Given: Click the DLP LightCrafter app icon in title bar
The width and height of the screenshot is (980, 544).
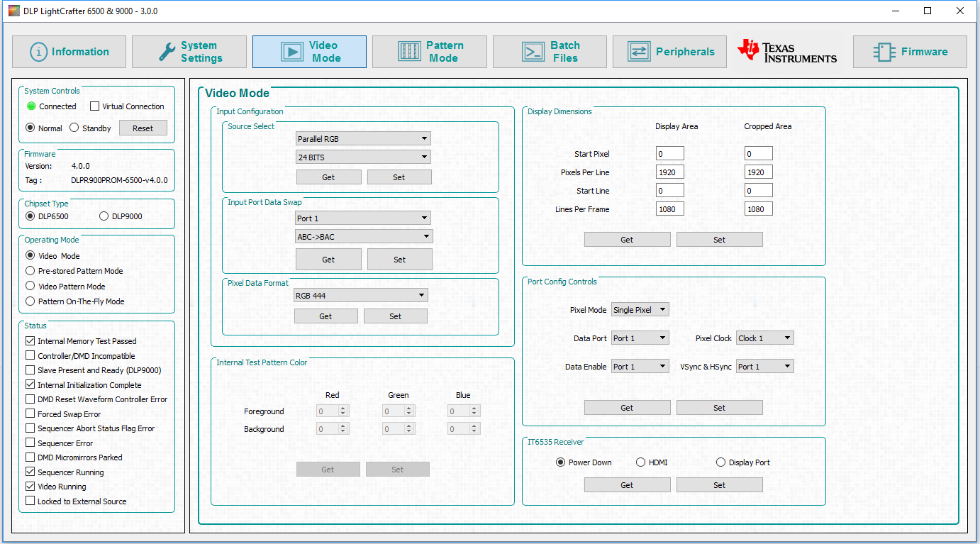Looking at the screenshot, I should pos(13,11).
